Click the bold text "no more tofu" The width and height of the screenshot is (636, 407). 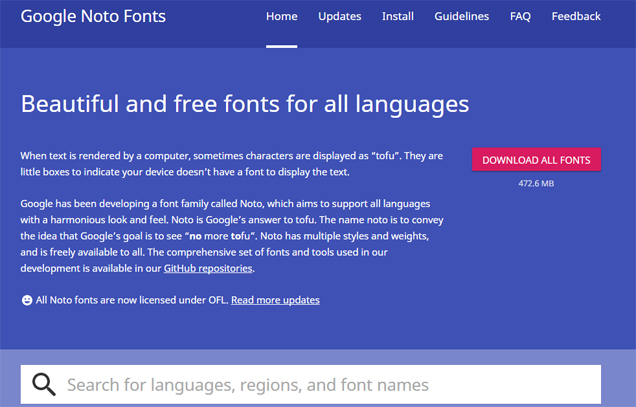click(220, 236)
